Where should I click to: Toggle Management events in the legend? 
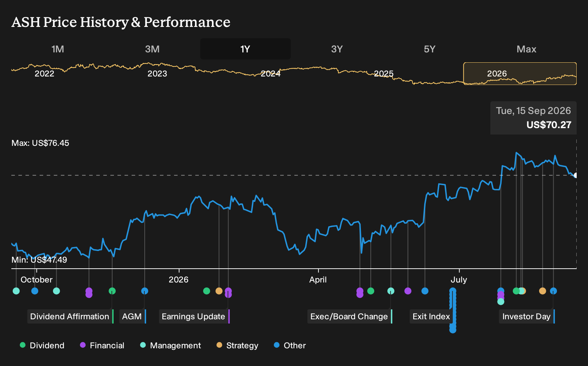click(171, 345)
